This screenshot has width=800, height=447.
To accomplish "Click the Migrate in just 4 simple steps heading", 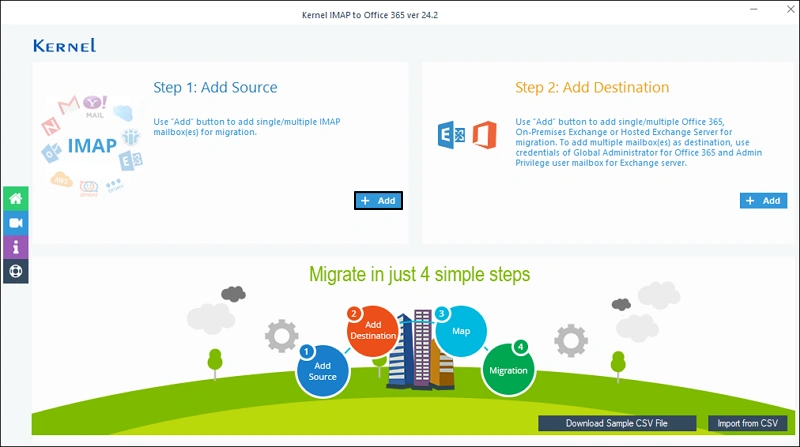I will click(419, 275).
